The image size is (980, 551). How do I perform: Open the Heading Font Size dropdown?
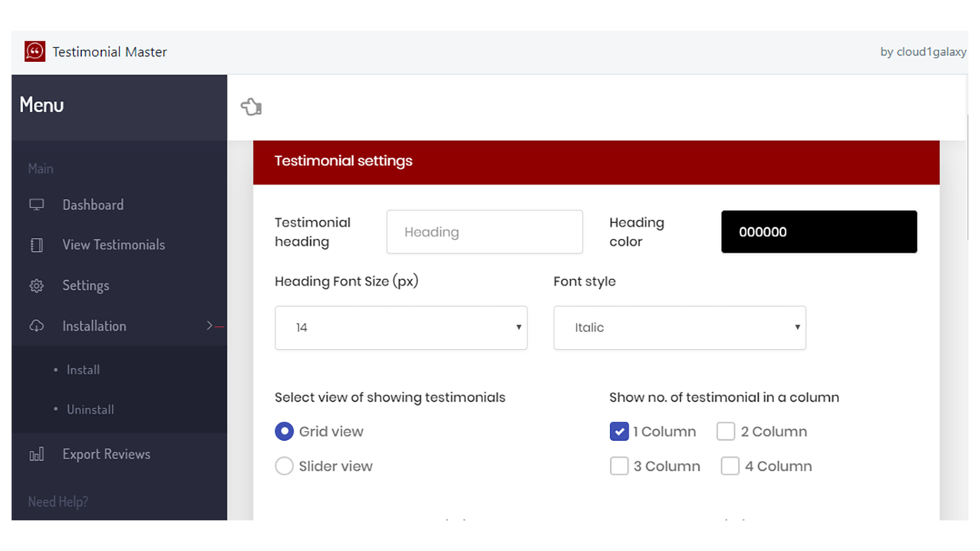[x=401, y=328]
